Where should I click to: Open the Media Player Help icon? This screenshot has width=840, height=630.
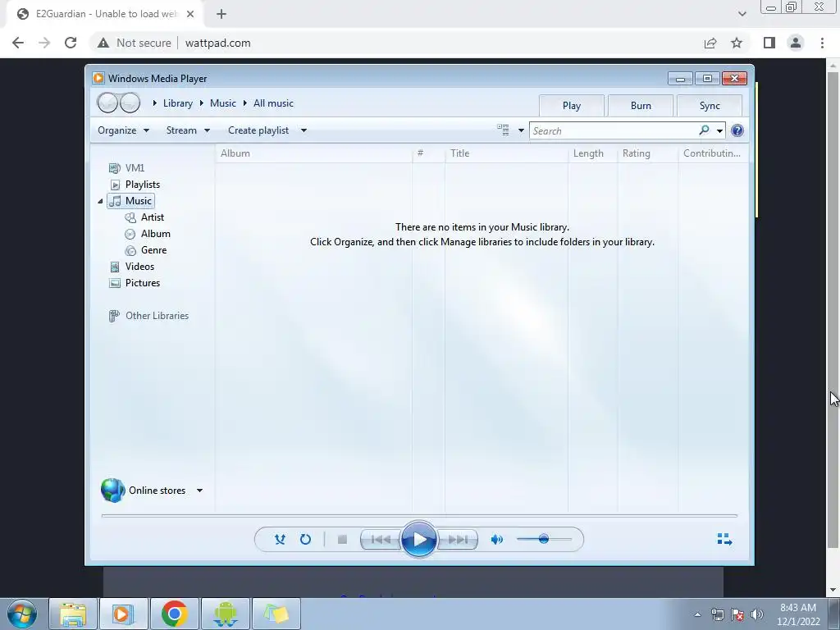pyautogui.click(x=737, y=130)
